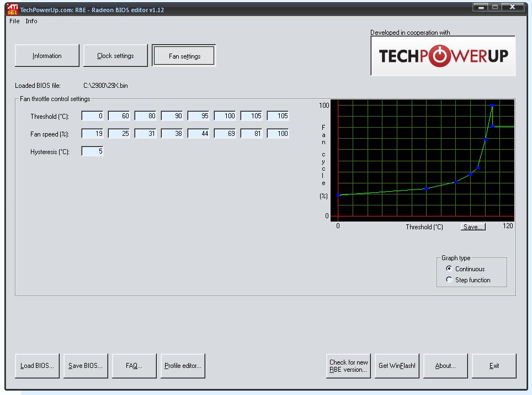Edit the fan speed field showing 25
The image size is (532, 395).
(x=119, y=134)
